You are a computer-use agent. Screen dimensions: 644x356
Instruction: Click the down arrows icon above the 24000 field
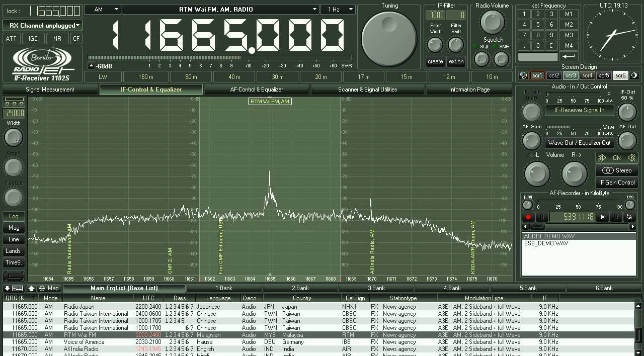click(x=14, y=102)
